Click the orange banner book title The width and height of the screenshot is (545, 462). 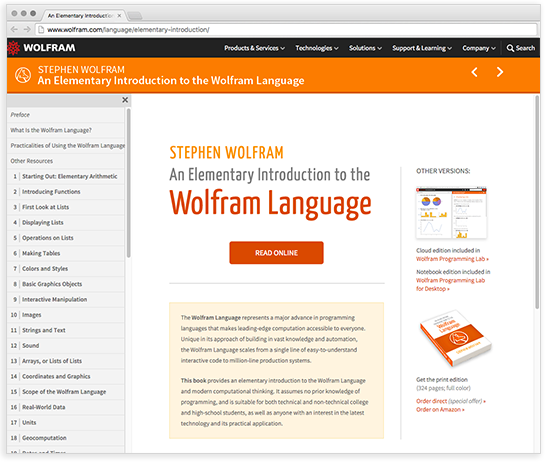click(171, 80)
